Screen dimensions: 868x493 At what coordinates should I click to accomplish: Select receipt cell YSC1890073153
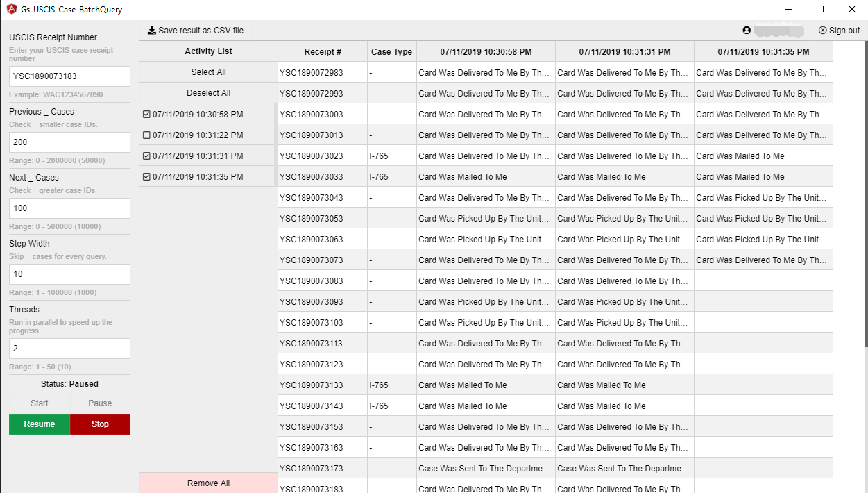pyautogui.click(x=323, y=427)
